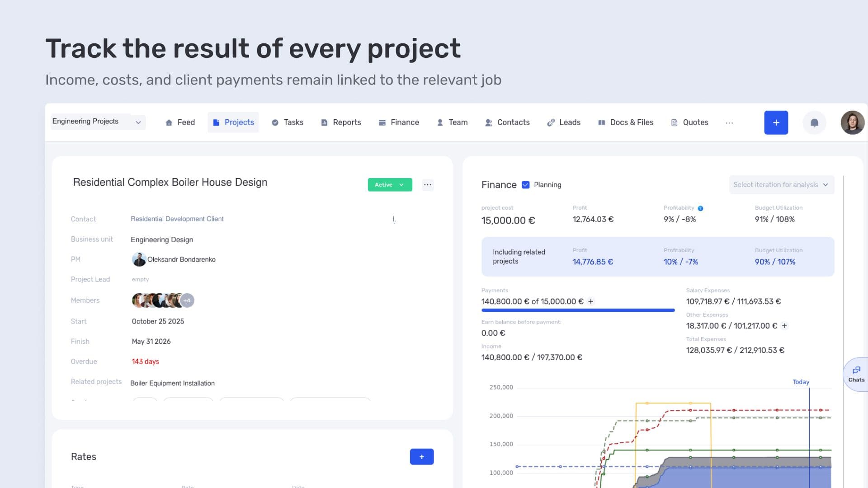Click the Finance card icon
The width and height of the screenshot is (868, 488).
pos(382,122)
